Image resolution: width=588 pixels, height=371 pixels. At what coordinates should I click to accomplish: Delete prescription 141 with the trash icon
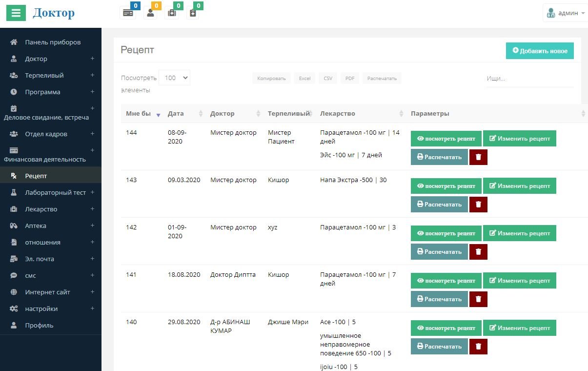pos(478,299)
